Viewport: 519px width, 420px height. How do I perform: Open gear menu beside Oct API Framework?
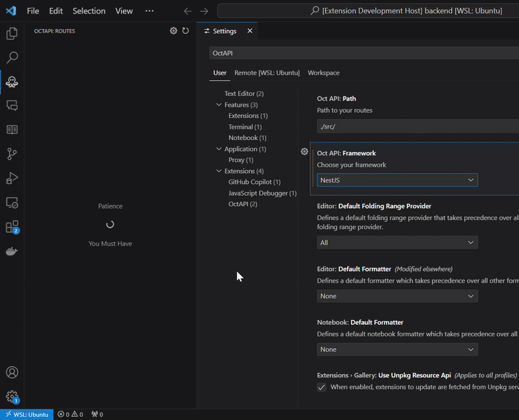[x=304, y=152]
